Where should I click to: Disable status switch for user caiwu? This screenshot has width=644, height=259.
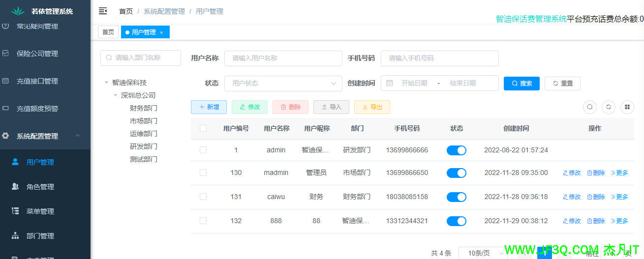[456, 197]
